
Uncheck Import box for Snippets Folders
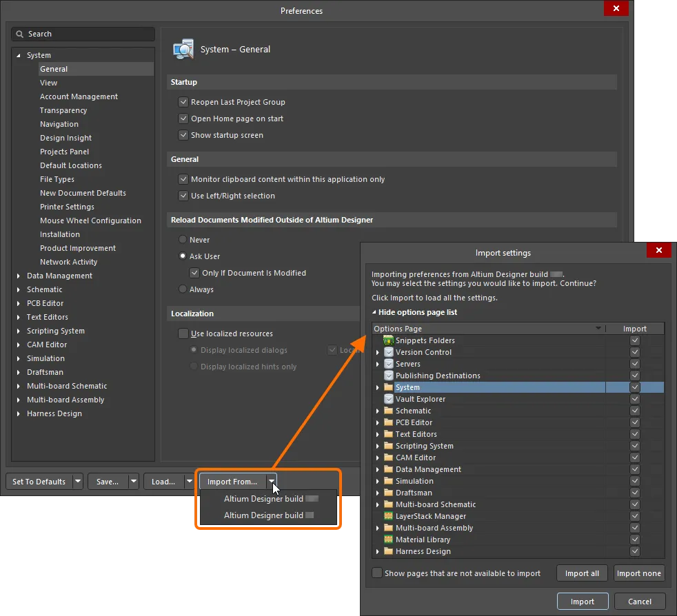coord(635,340)
